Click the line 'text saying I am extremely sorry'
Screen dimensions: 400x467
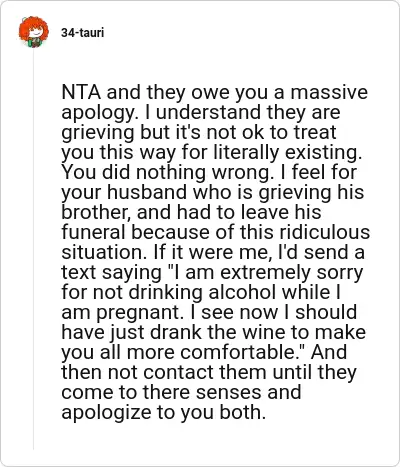tap(212, 272)
